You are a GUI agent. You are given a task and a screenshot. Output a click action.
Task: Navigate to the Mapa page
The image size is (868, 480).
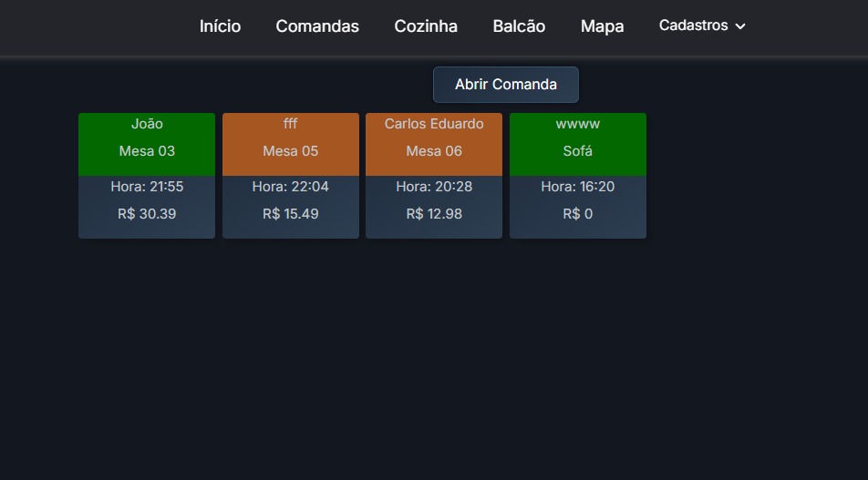coord(602,26)
